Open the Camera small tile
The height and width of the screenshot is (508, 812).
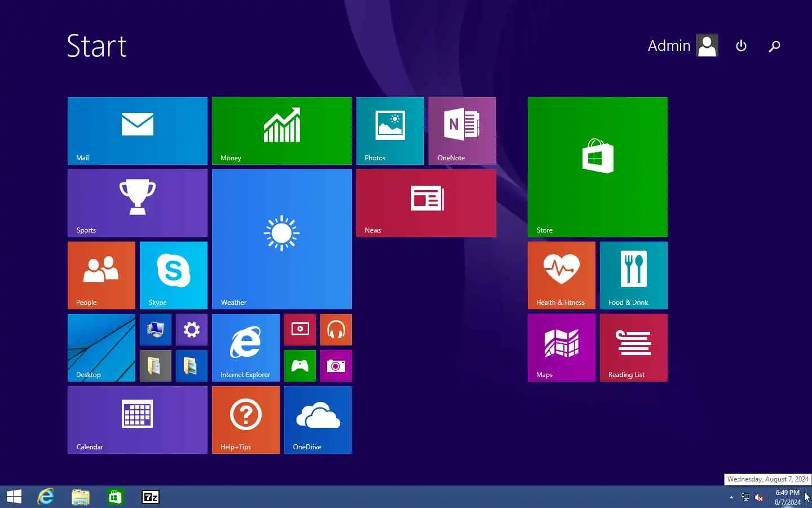(x=336, y=366)
